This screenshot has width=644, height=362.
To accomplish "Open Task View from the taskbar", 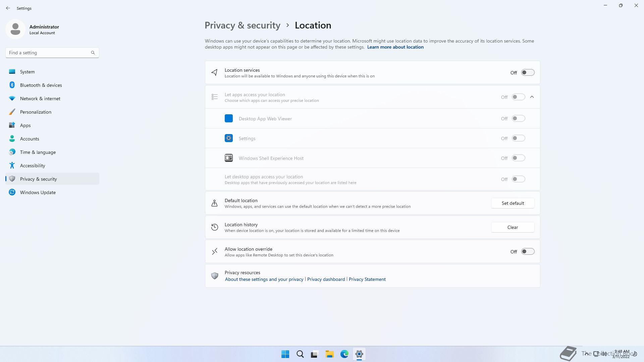I will (315, 354).
